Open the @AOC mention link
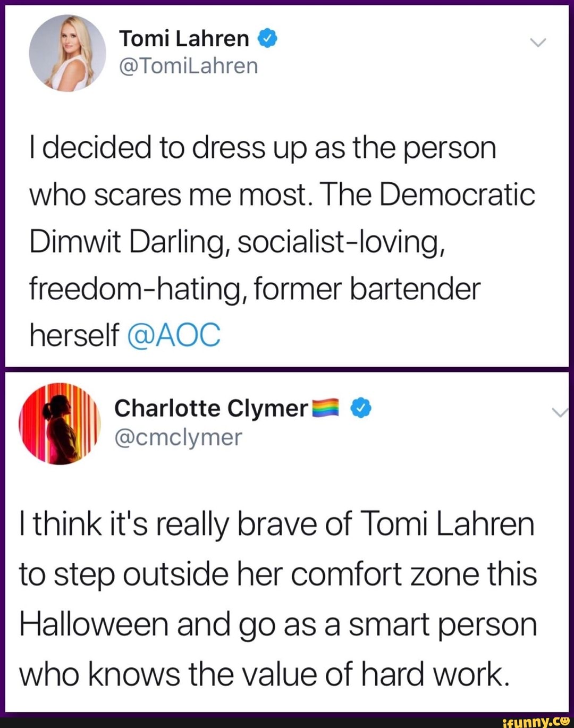Screen dimensions: 574x728 pos(174,334)
